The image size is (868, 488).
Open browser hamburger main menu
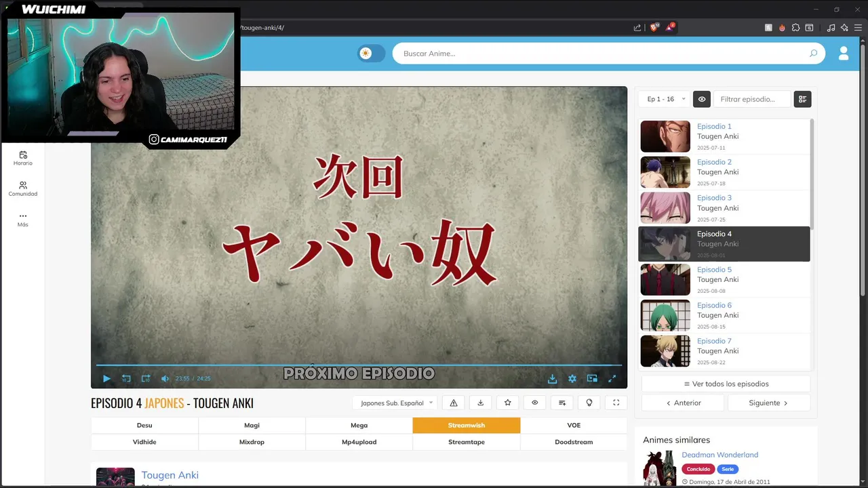coord(857,28)
